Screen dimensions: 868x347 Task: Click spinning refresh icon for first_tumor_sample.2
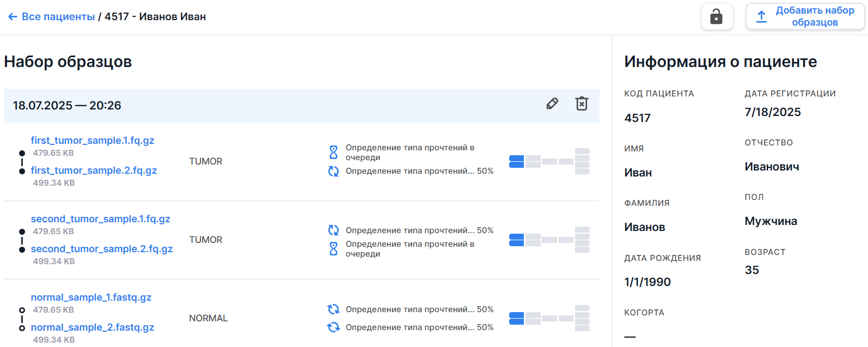(x=333, y=171)
